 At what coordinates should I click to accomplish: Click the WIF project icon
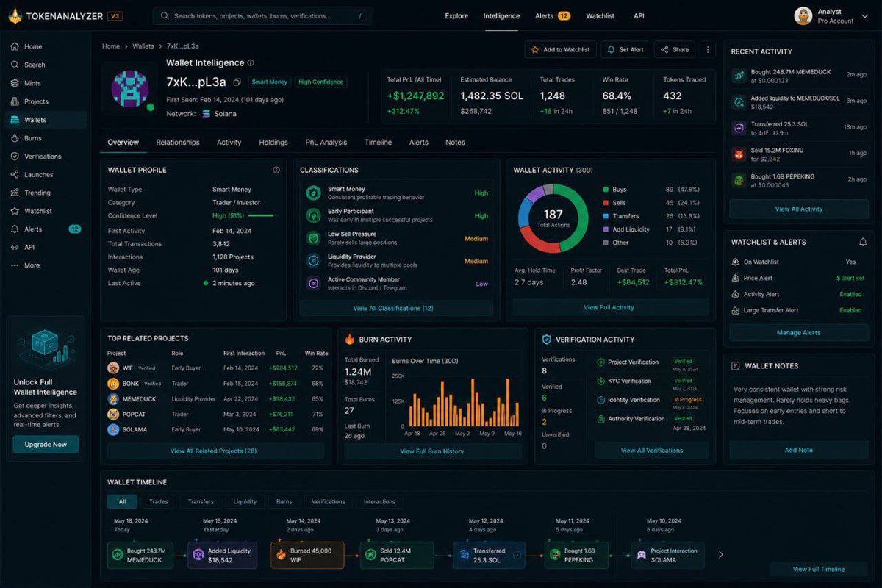pos(113,367)
